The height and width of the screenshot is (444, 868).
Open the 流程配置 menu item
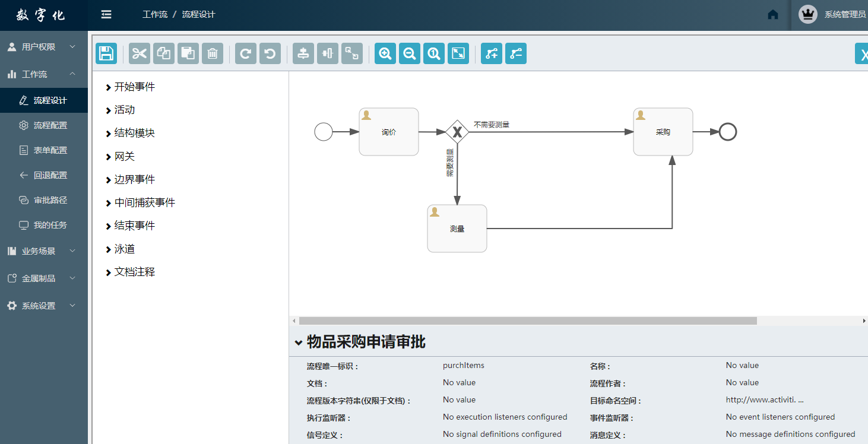(50, 125)
